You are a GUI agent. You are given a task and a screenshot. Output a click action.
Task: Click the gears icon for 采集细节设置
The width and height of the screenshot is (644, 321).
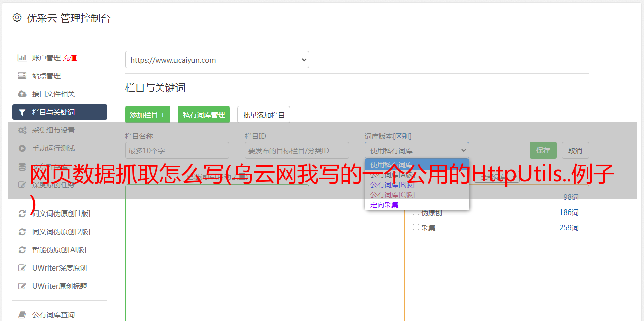point(22,130)
